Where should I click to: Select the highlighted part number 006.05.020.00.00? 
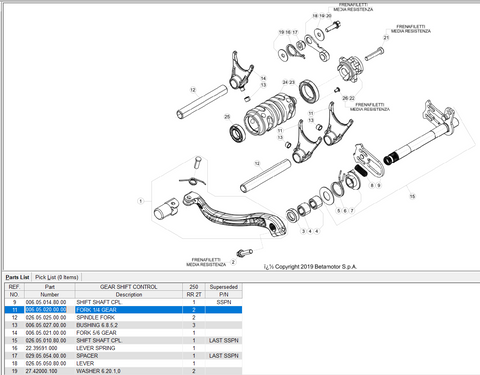click(x=46, y=310)
